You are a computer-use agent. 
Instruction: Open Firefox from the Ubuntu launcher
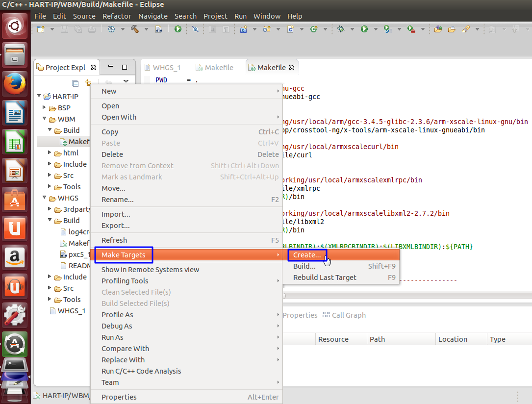[15, 84]
